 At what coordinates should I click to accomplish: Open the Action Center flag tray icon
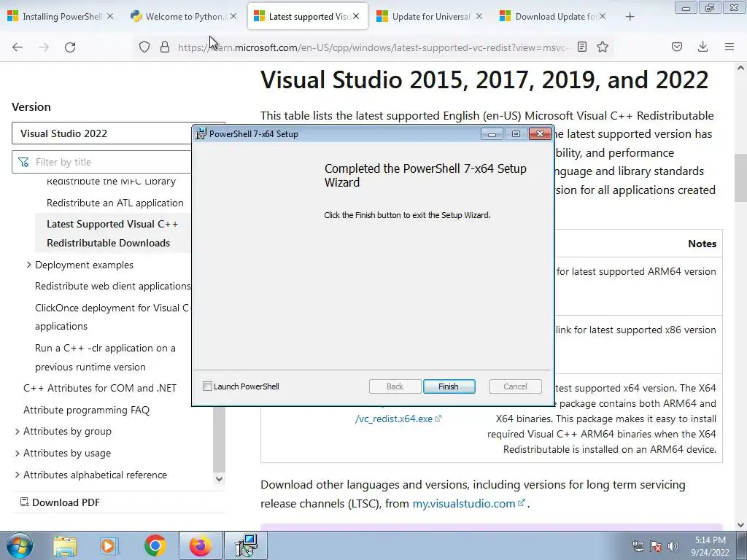(x=656, y=546)
